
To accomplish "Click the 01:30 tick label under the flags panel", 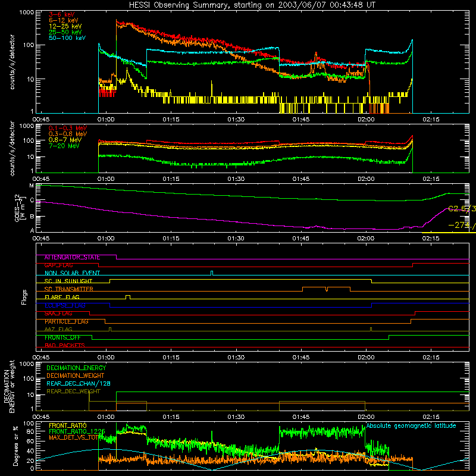I will point(236,358).
